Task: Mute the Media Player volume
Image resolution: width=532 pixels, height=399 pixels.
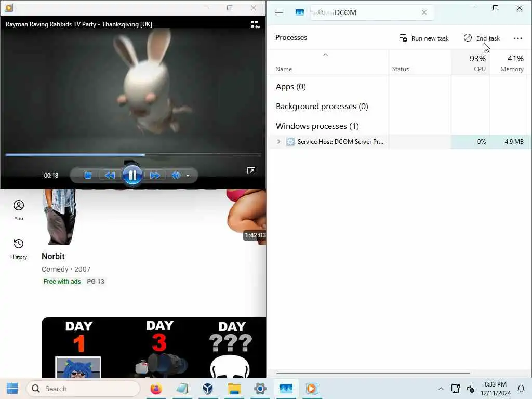Action: [176, 176]
